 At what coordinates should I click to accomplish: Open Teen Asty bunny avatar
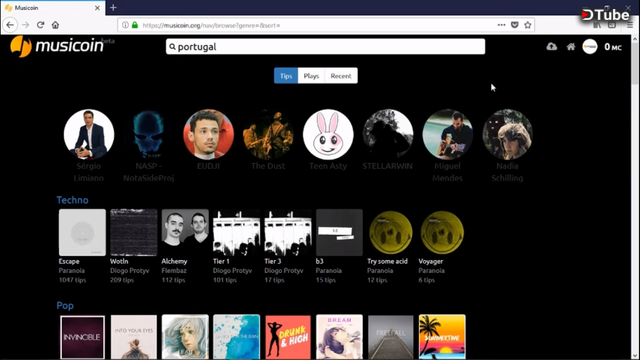click(x=328, y=134)
